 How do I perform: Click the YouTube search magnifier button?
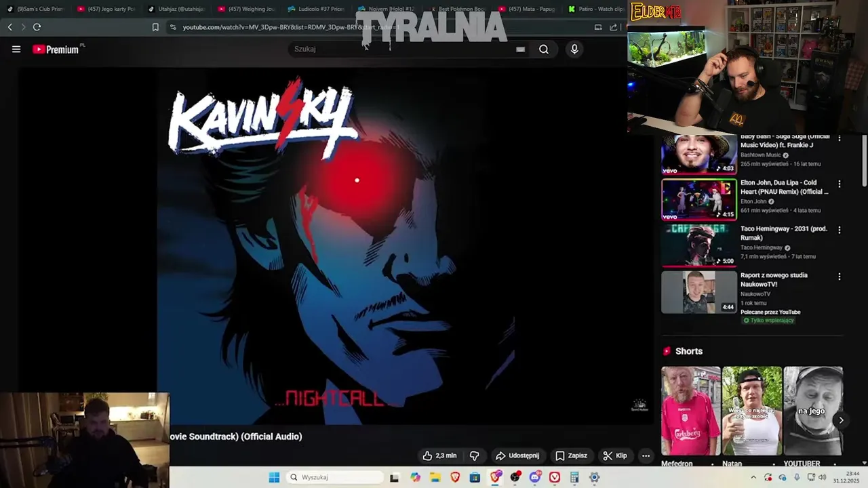(x=544, y=49)
